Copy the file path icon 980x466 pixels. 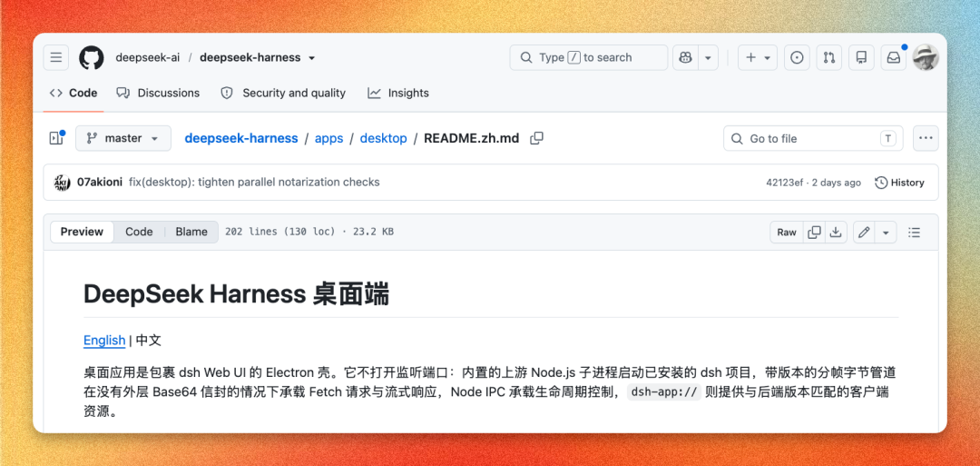tap(536, 138)
